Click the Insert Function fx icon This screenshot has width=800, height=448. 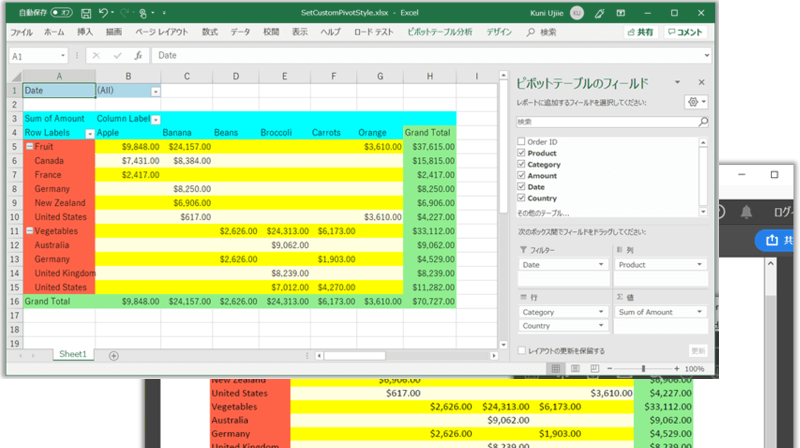tap(137, 56)
